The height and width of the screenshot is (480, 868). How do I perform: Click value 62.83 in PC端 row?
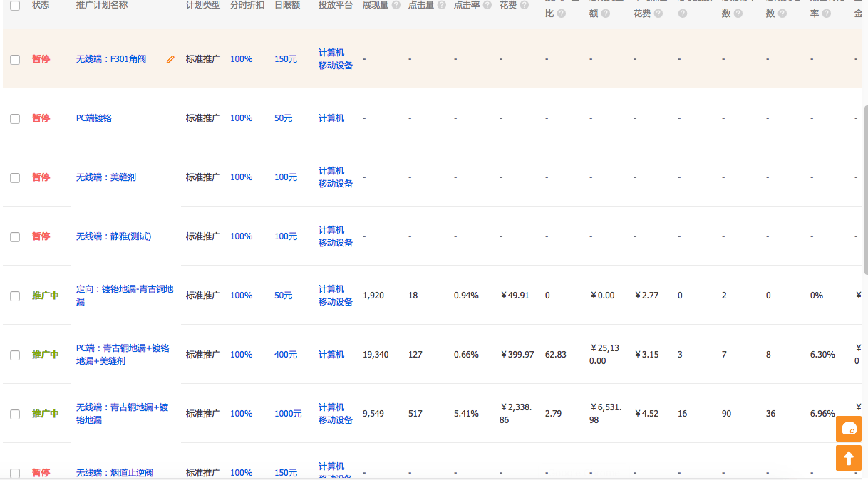(556, 355)
